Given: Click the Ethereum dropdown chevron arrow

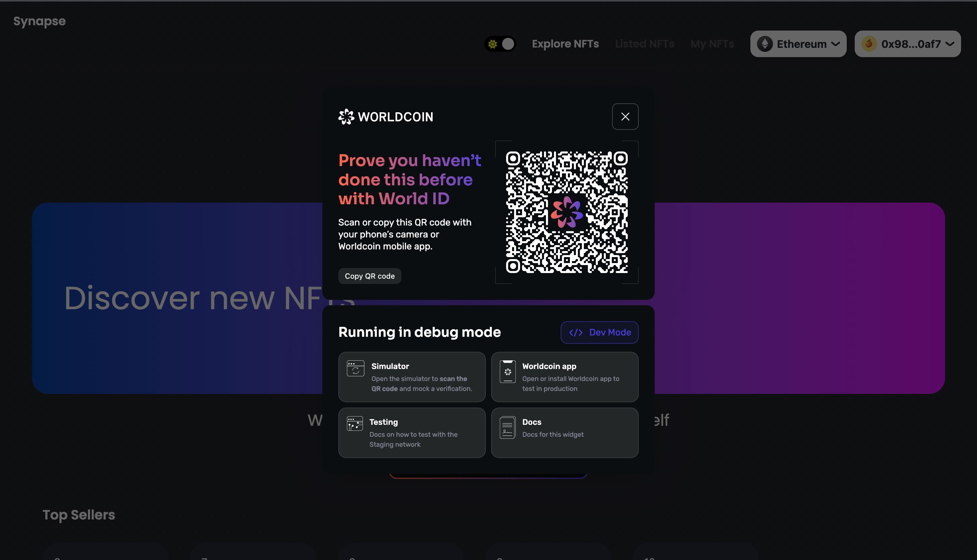Looking at the screenshot, I should (835, 44).
